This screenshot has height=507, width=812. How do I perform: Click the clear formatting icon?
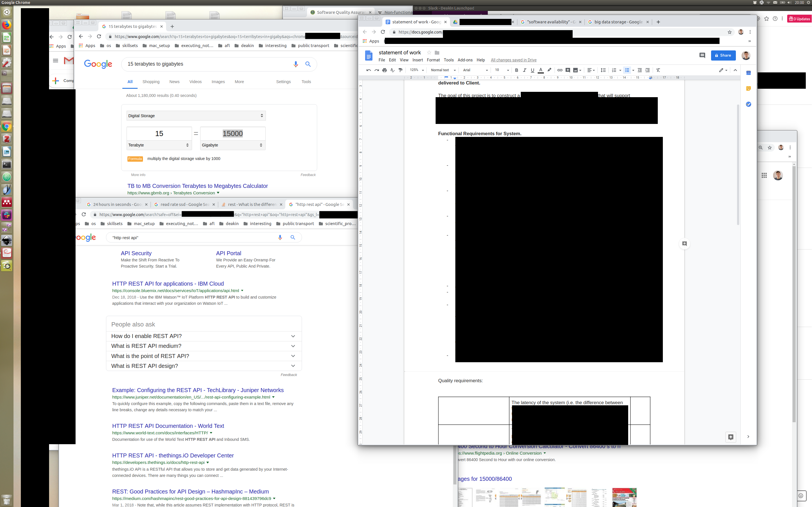coord(658,70)
